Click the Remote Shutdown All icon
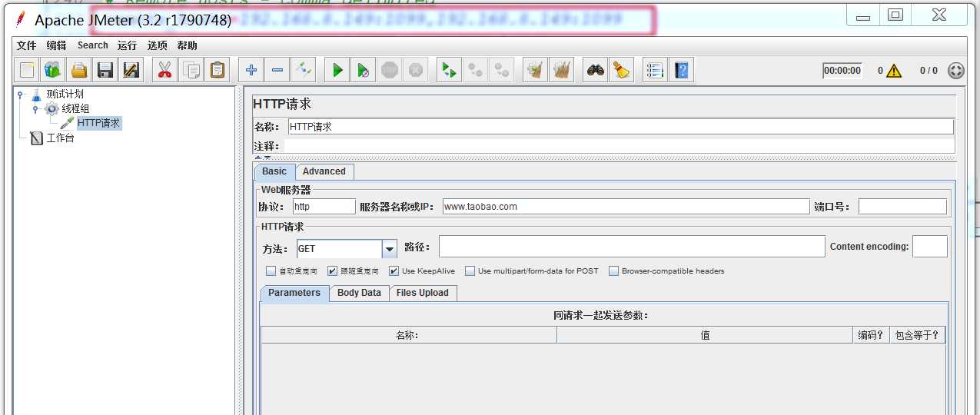 [x=502, y=71]
